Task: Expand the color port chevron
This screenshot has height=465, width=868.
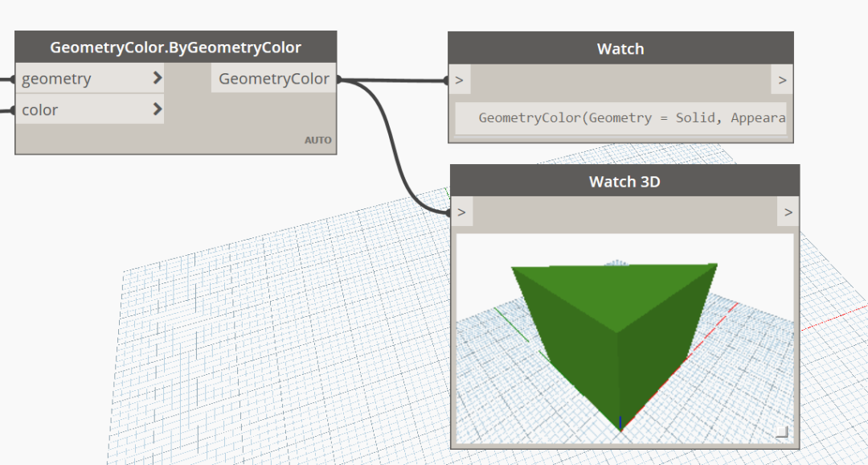Action: pyautogui.click(x=158, y=109)
